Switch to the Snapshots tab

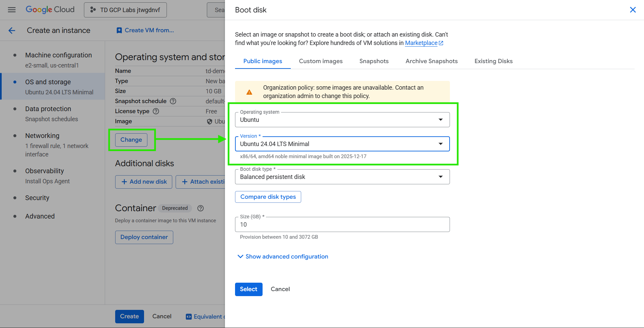coord(374,61)
